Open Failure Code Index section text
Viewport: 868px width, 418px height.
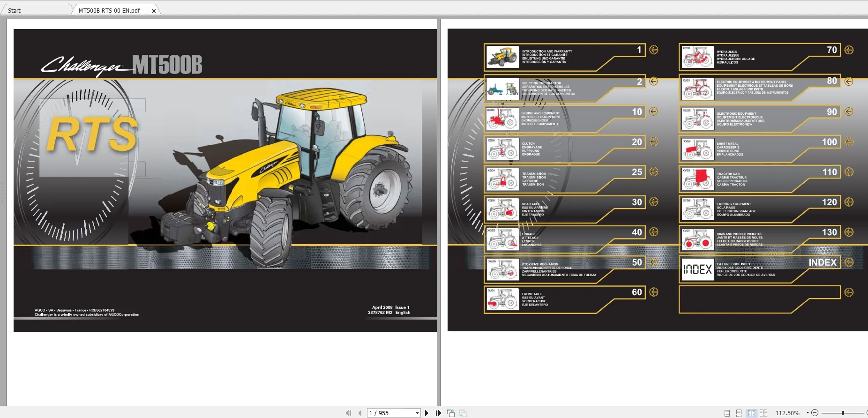point(746,269)
